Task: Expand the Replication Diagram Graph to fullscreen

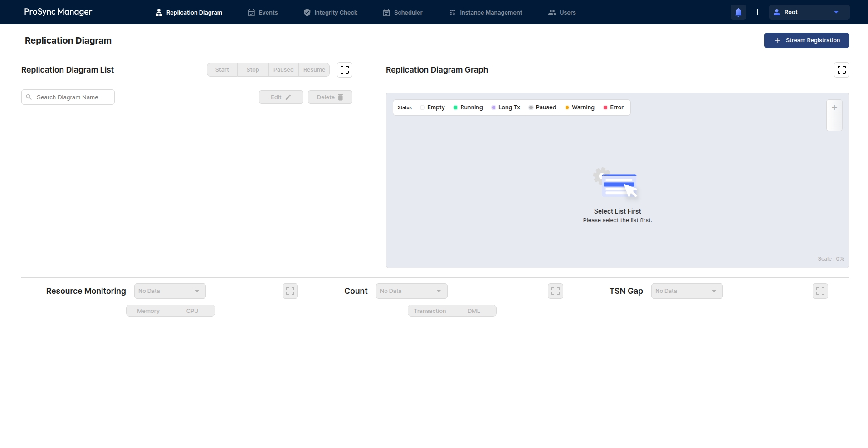Action: click(841, 70)
